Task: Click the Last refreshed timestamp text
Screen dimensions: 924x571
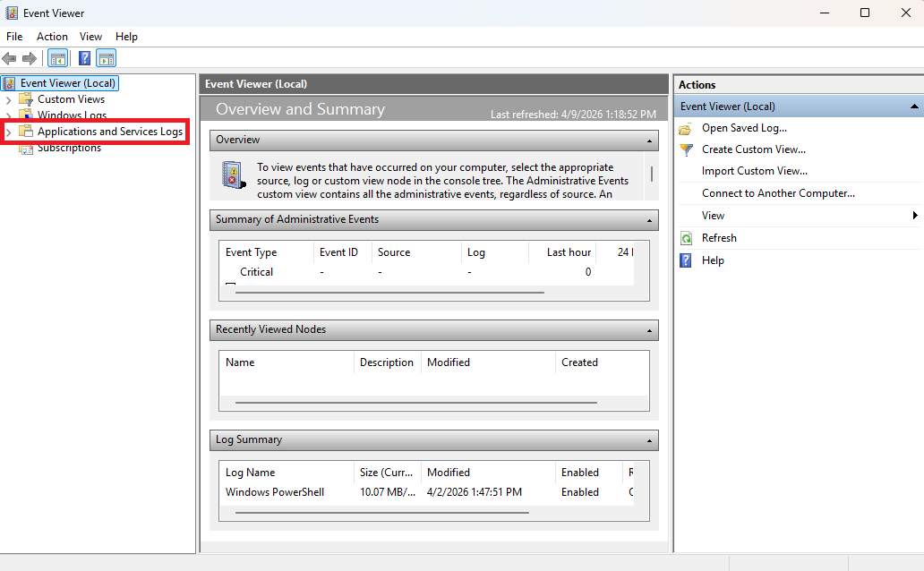Action: 573,115
